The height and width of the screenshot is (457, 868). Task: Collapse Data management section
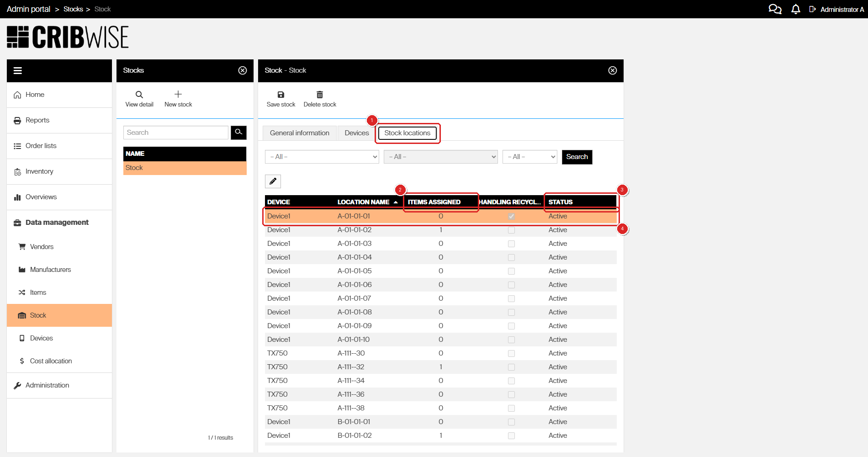pyautogui.click(x=59, y=223)
